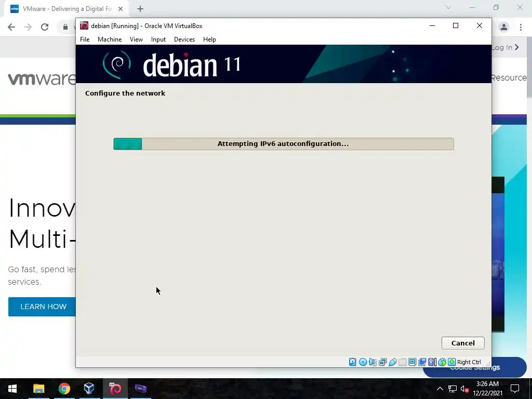Open a new Chrome tab
The image size is (532, 399).
(140, 9)
